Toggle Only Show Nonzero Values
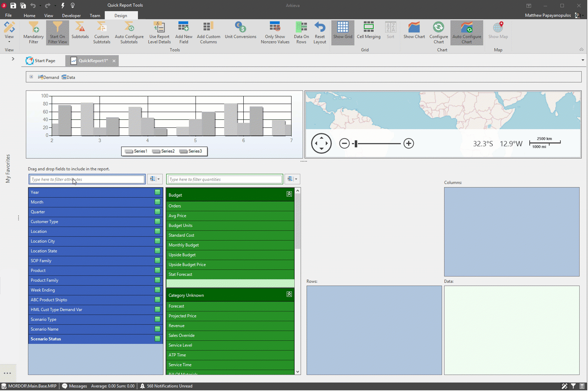Image resolution: width=588 pixels, height=391 pixels. pyautogui.click(x=275, y=33)
